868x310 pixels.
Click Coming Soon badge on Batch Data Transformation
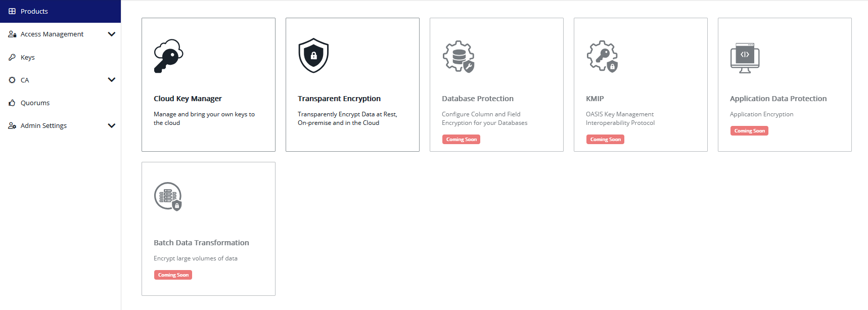click(x=173, y=275)
